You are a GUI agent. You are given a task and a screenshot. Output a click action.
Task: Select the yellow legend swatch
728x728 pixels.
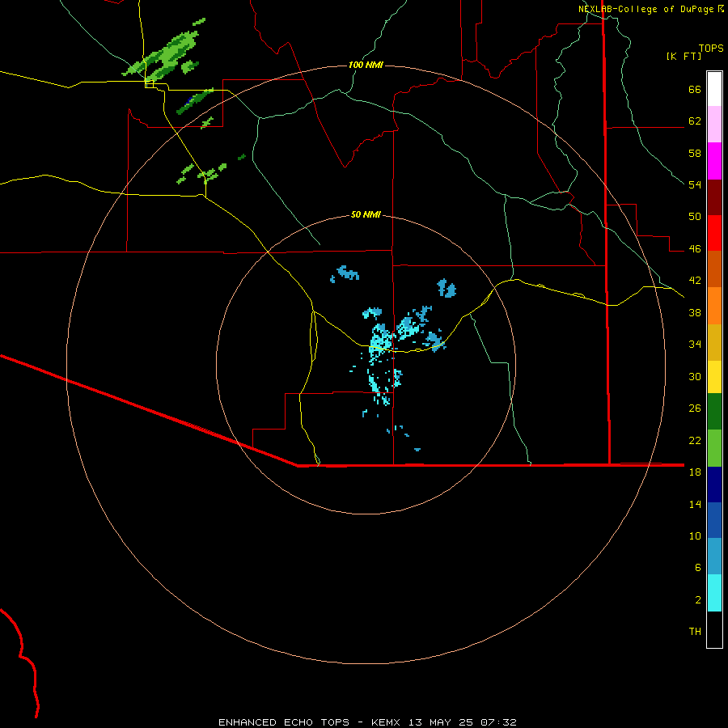[714, 377]
